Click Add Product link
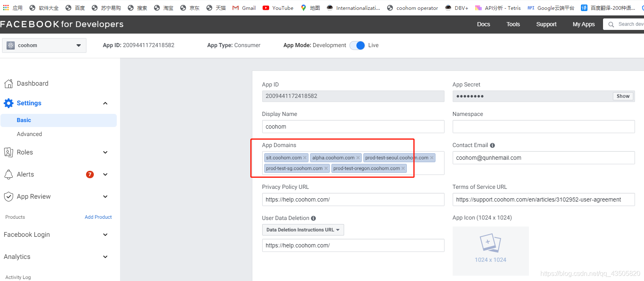 (x=98, y=217)
